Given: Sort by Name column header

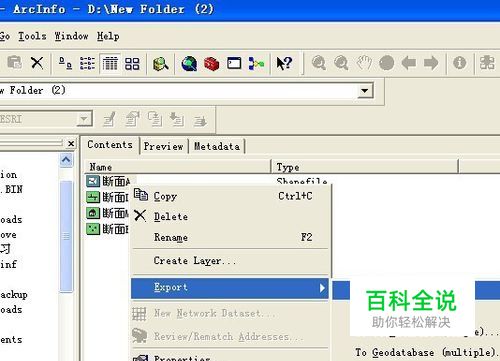Looking at the screenshot, I should (x=178, y=166).
